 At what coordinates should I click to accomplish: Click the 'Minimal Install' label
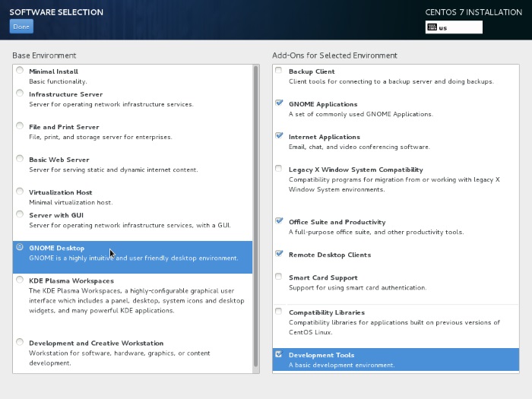(54, 71)
